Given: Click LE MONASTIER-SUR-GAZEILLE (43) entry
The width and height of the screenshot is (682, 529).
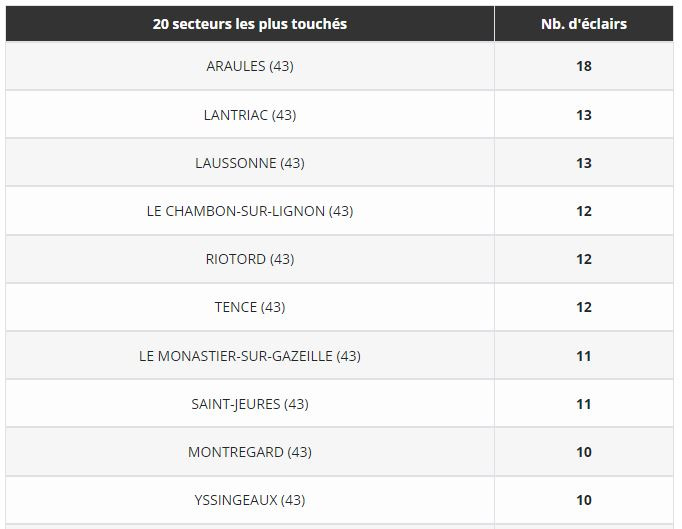Looking at the screenshot, I should [x=250, y=356].
